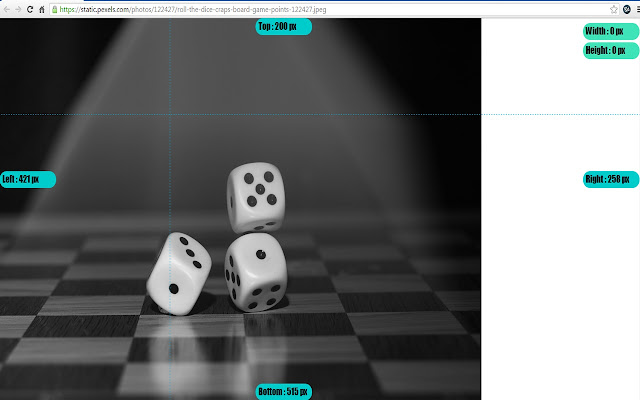Open the Chrome menu hamburger icon
Screen dimensions: 640x400
tap(638, 9)
